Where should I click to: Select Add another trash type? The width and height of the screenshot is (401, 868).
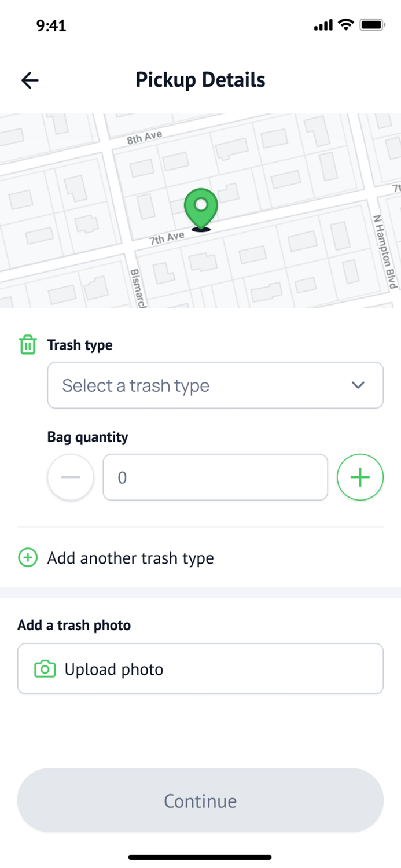[x=130, y=557]
